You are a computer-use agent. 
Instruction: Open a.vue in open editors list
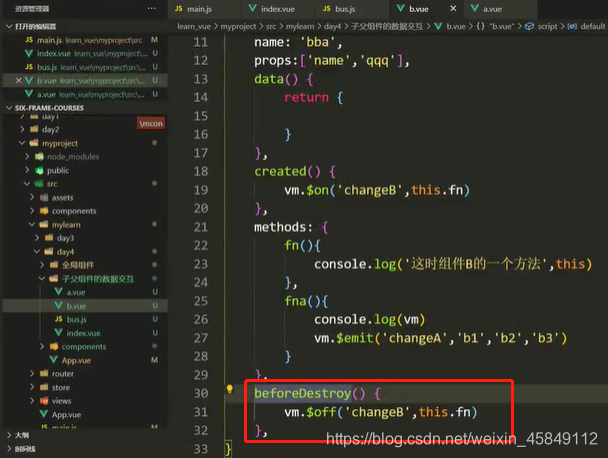point(85,94)
